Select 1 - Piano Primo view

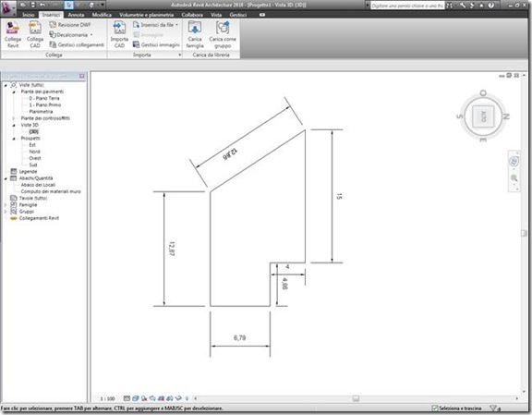(x=44, y=105)
